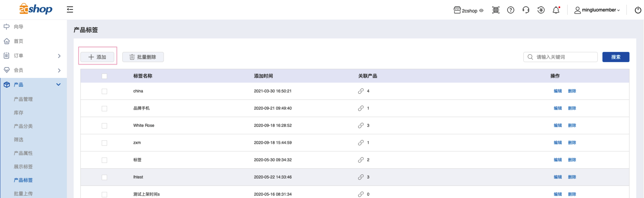Delete the zxm tag

click(x=572, y=143)
